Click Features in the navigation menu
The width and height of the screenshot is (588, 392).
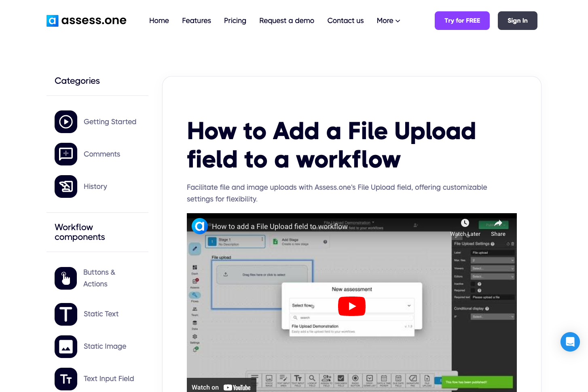tap(197, 21)
